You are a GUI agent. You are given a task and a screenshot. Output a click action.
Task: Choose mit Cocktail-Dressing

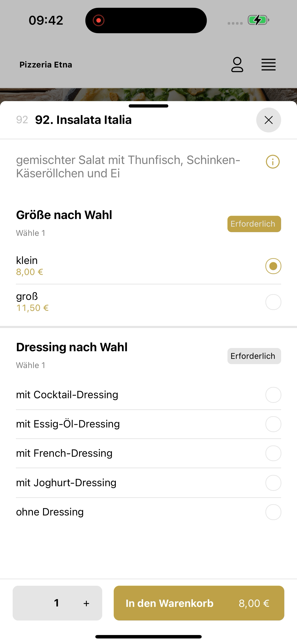[148, 395]
